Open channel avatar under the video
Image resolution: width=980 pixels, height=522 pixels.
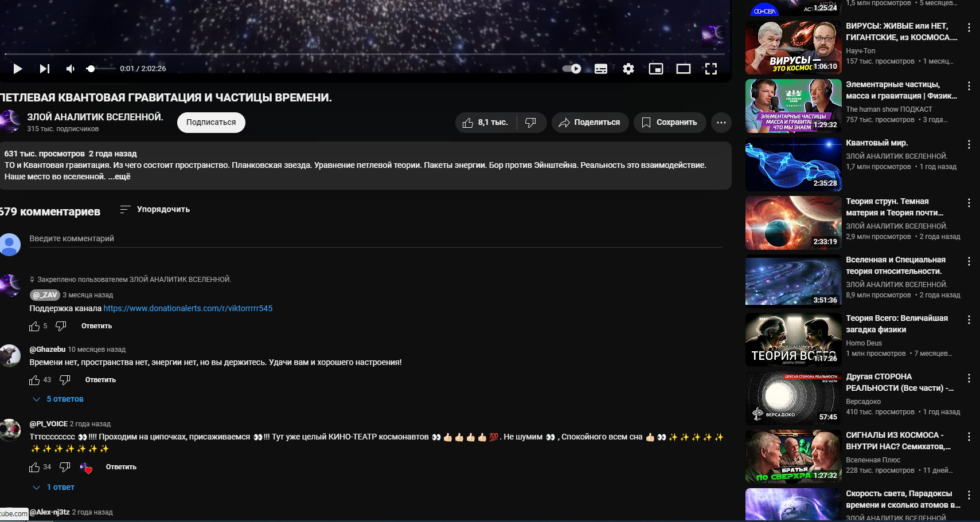tap(10, 121)
